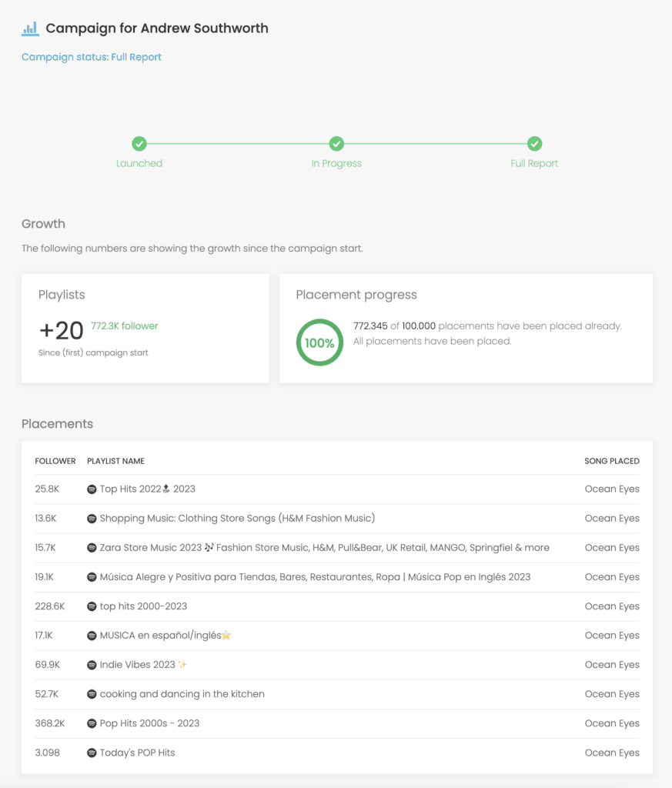This screenshot has width=672, height=788.
Task: Select the In Progress step label
Action: [336, 163]
